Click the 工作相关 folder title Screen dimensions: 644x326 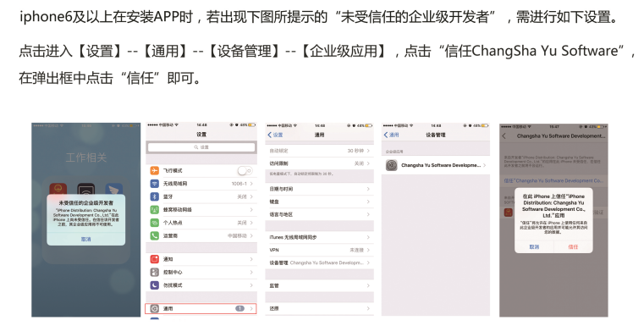tap(85, 157)
